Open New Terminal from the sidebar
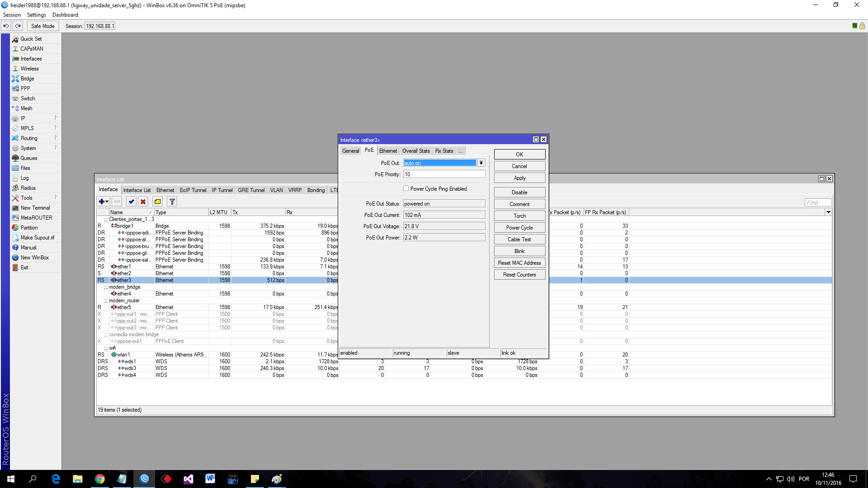868x488 pixels. click(x=35, y=208)
